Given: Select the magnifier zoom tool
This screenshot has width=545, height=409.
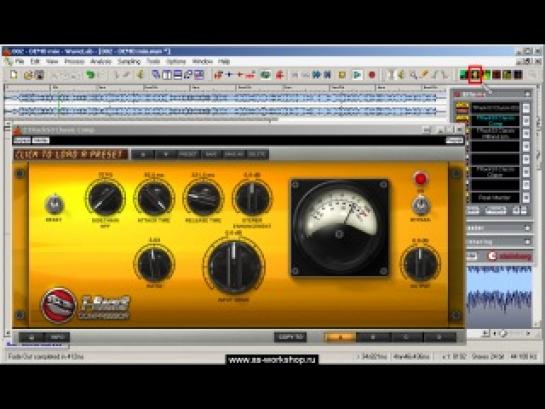Looking at the screenshot, I should [x=413, y=75].
